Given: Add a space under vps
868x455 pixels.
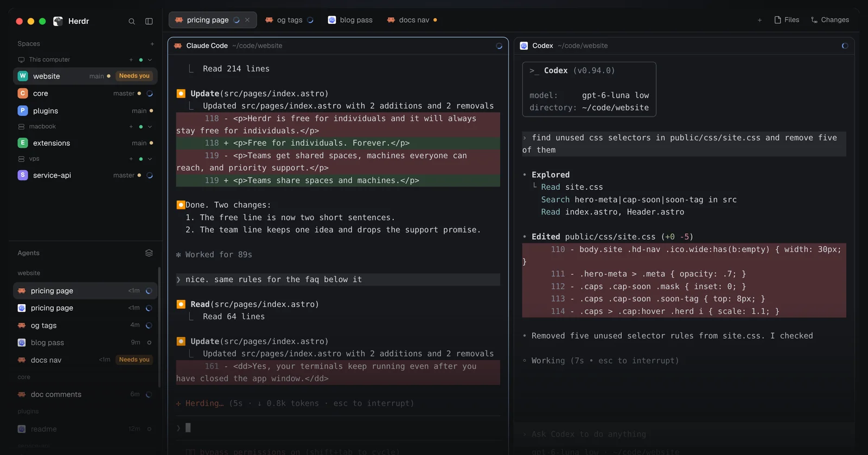Looking at the screenshot, I should tap(131, 159).
